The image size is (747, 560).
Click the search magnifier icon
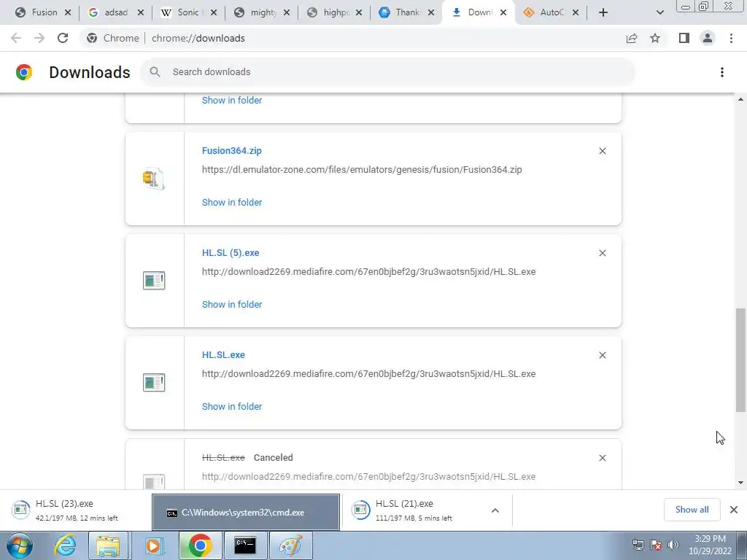click(x=155, y=72)
